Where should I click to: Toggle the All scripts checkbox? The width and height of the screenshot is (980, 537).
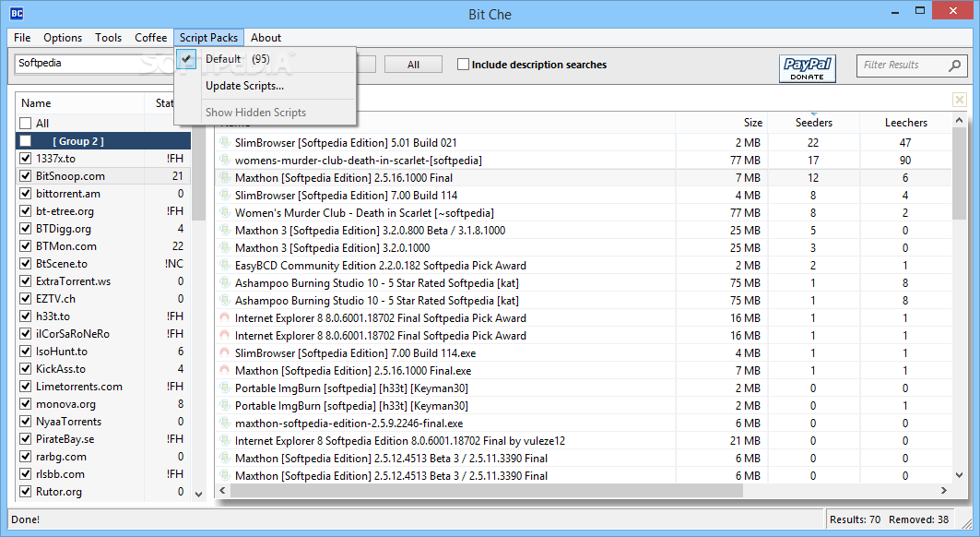(26, 124)
